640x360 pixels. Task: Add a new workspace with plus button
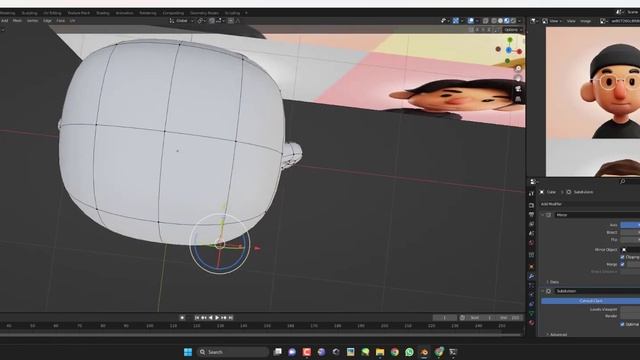246,13
